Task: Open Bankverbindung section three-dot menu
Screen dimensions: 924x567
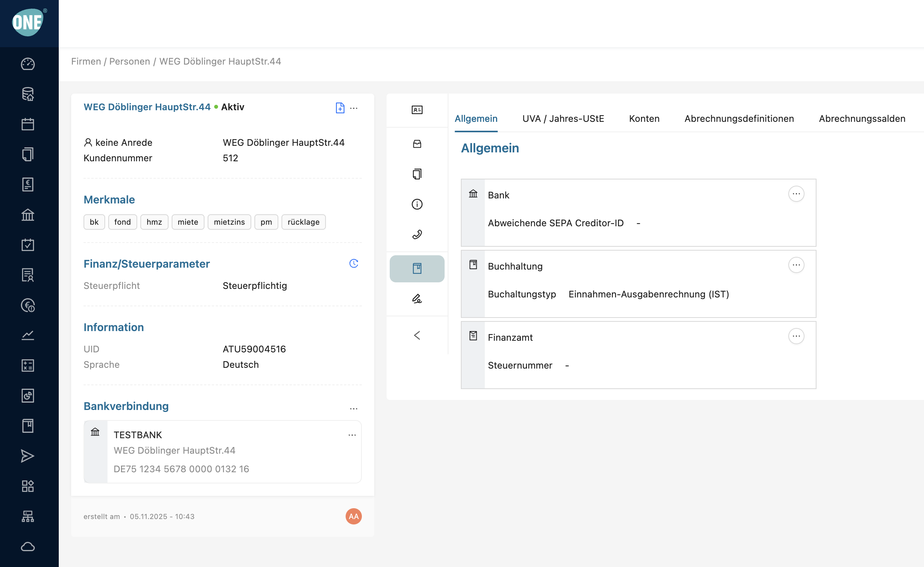Action: pyautogui.click(x=353, y=408)
